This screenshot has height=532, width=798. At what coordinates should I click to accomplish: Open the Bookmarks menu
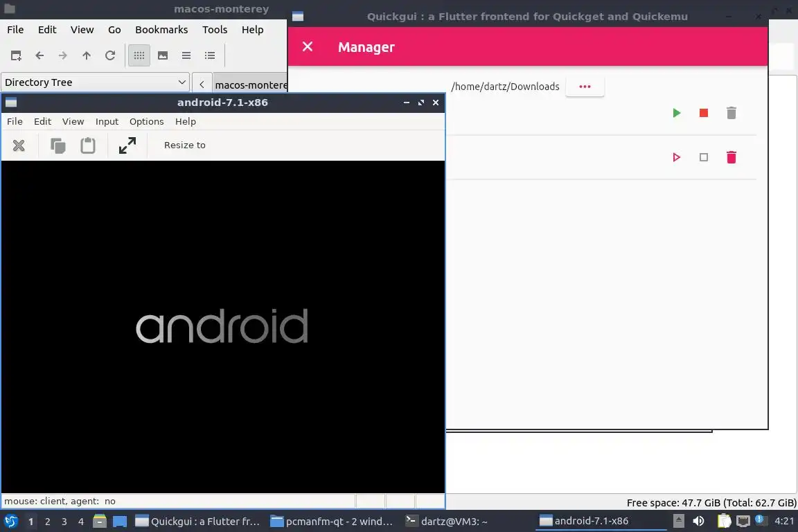pyautogui.click(x=161, y=30)
